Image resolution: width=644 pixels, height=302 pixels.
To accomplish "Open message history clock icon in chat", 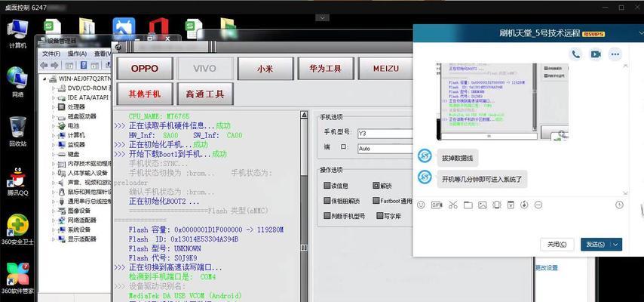I will click(x=619, y=205).
